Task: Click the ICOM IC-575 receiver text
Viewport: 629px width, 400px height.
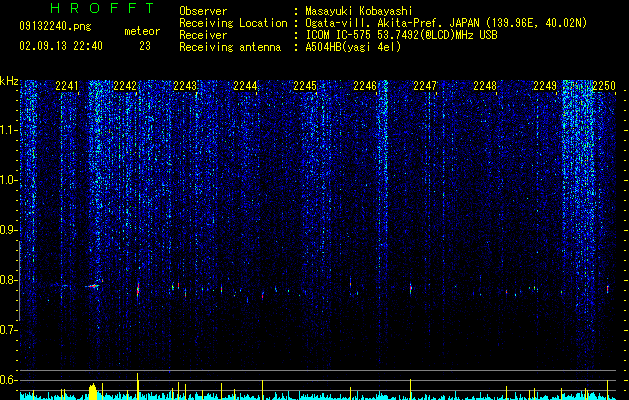Action: (x=401, y=35)
